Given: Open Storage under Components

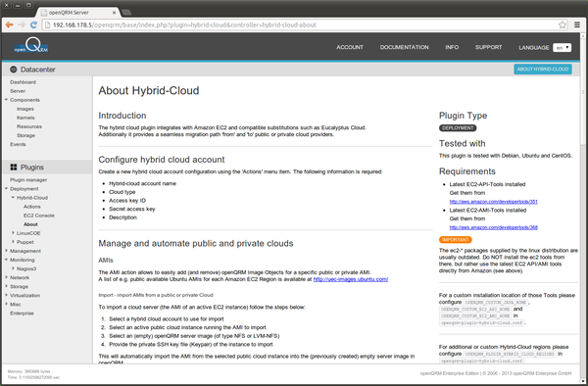Looking at the screenshot, I should [x=25, y=135].
